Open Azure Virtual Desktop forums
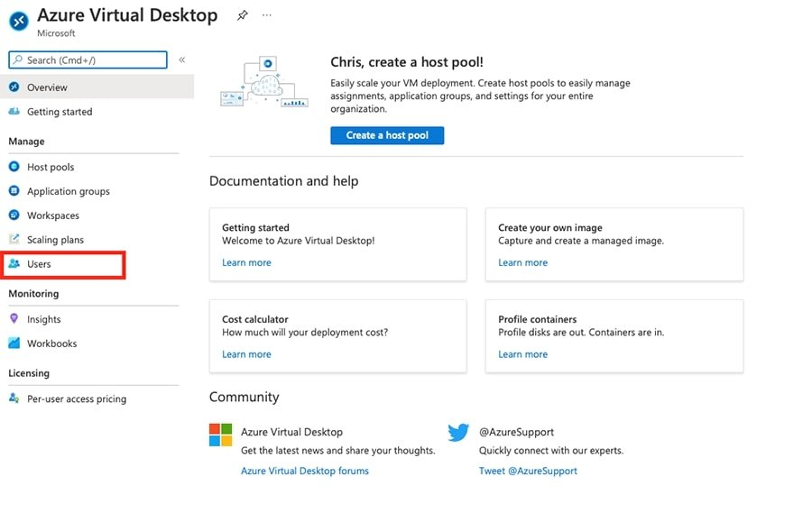Viewport: 812px width, 522px height. click(305, 470)
